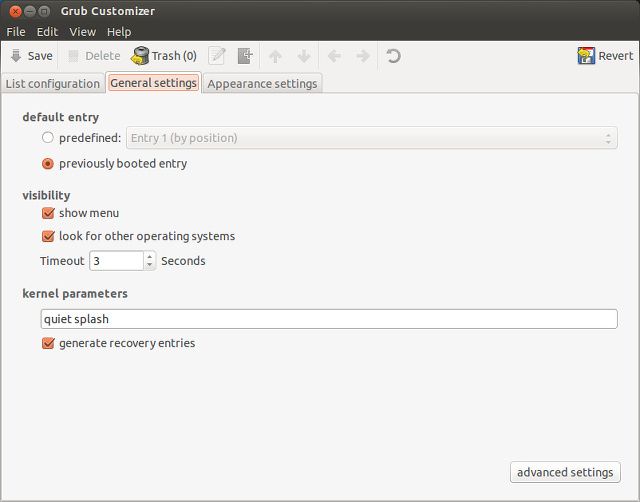Screen dimensions: 640x502
Task: Select the General settings tab
Action: pyautogui.click(x=153, y=83)
